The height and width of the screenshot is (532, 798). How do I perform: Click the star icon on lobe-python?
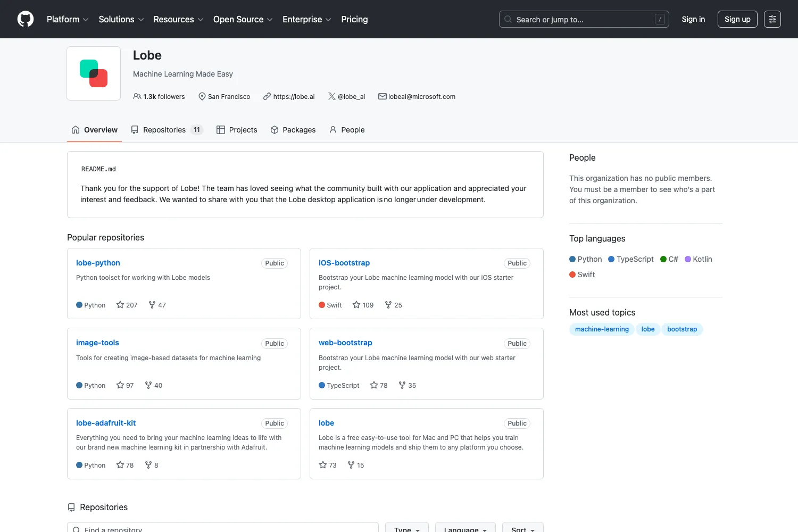(120, 305)
